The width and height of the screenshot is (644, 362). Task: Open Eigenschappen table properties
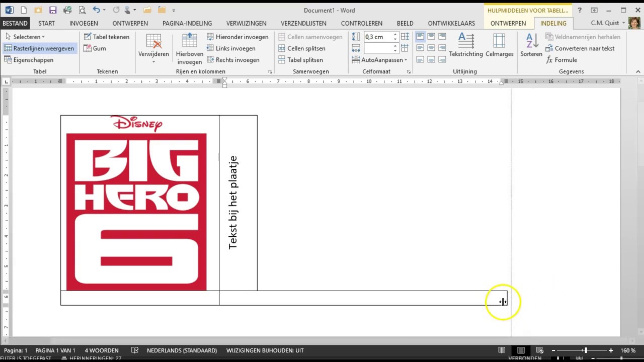(29, 60)
